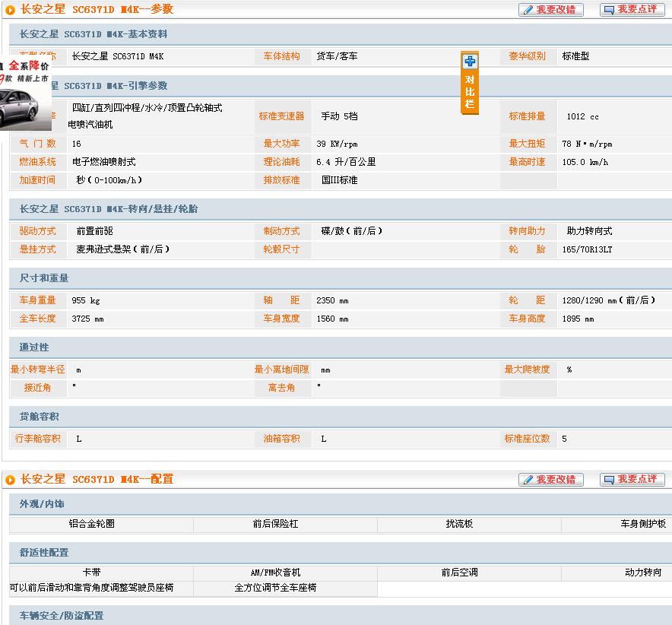Click the orange arrow icon beside 配置 title
672x625 pixels.
click(x=10, y=480)
